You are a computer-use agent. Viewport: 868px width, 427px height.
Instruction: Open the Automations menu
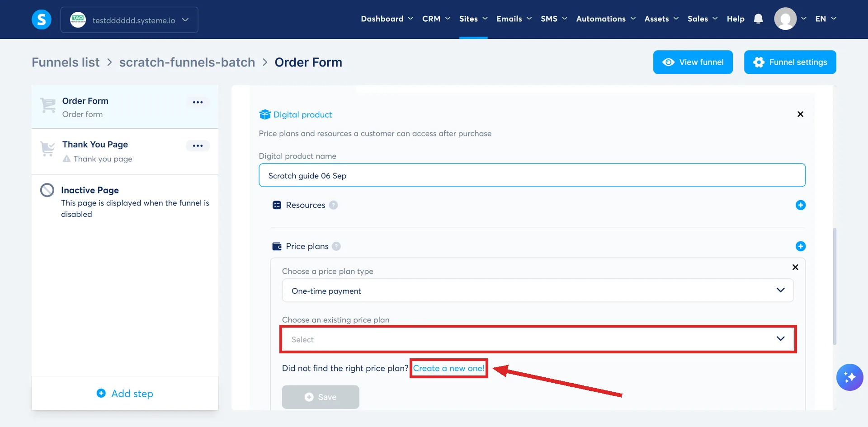606,19
